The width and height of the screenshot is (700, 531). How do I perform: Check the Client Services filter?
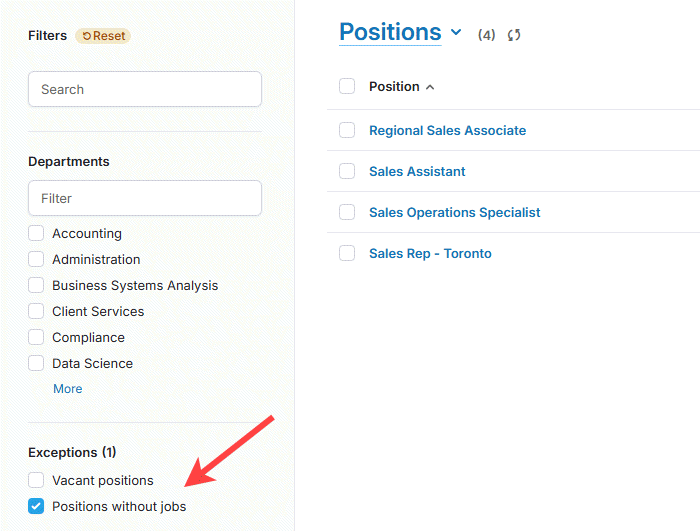tap(36, 311)
